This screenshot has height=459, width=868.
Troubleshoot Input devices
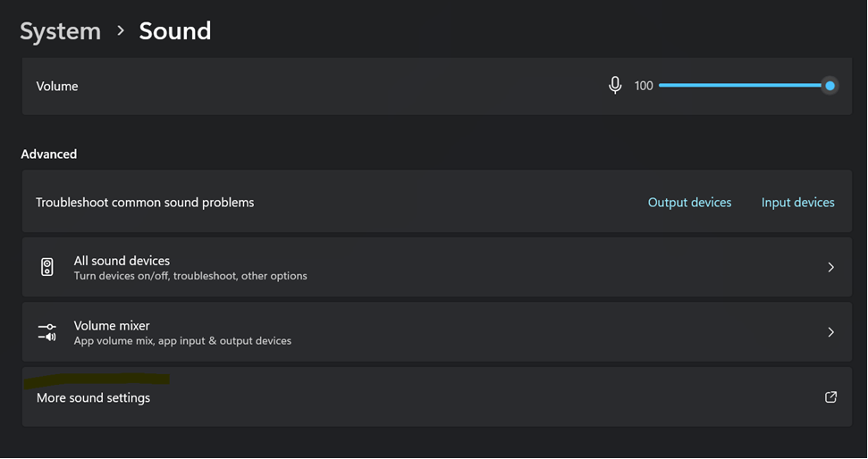coord(797,203)
